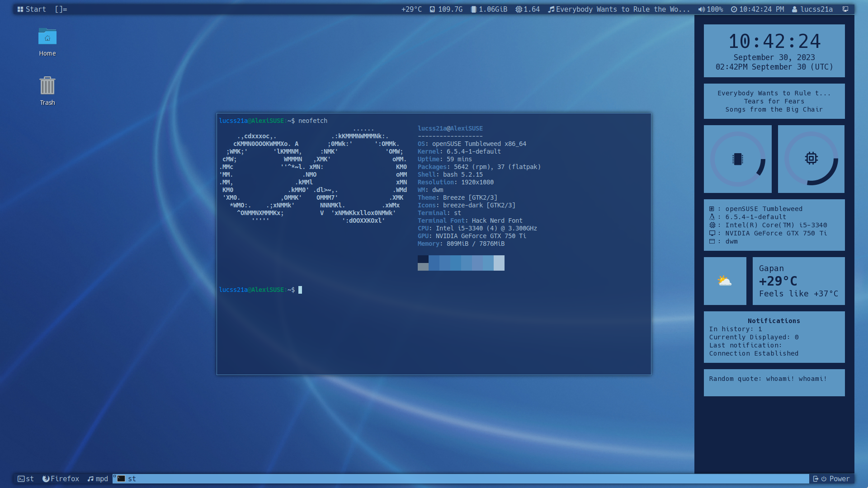Click the Trash icon on desktop
This screenshot has width=868, height=488.
point(47,86)
